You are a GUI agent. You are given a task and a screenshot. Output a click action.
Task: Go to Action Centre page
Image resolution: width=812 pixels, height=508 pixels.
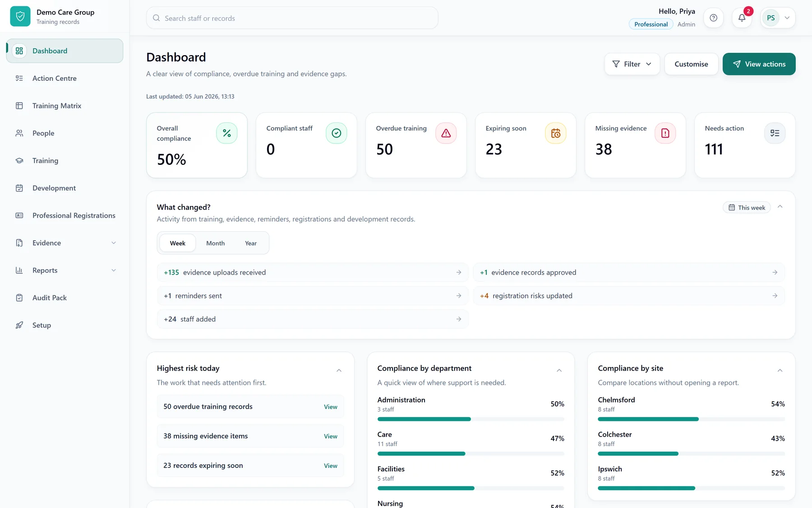click(65, 78)
